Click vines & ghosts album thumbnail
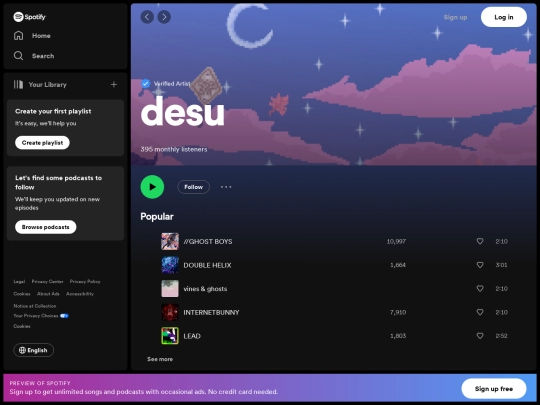This screenshot has height=405, width=540. [x=170, y=288]
